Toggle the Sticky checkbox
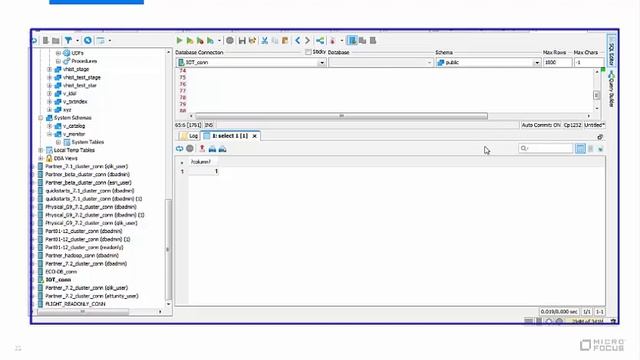The image size is (640, 360). point(308,52)
